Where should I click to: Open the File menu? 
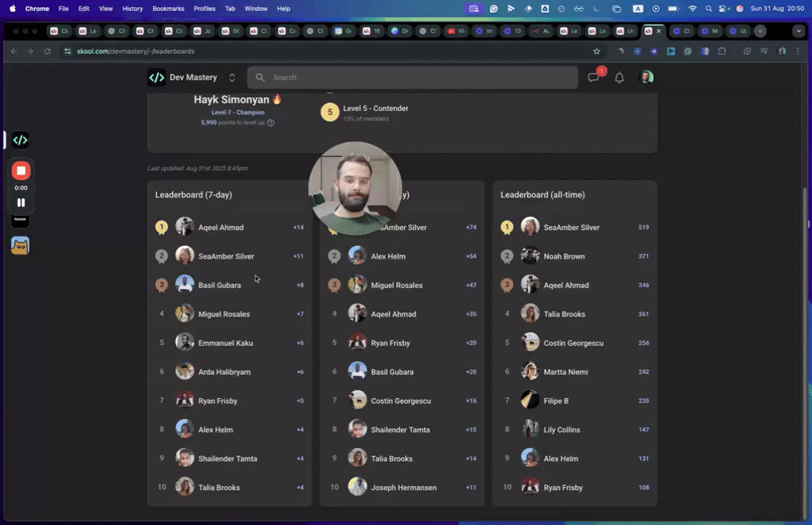click(63, 9)
